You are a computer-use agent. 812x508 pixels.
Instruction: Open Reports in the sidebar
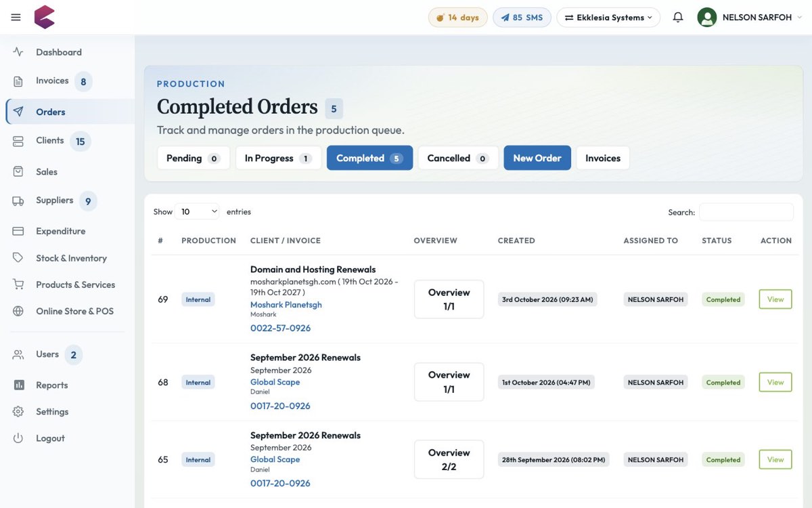click(x=52, y=385)
